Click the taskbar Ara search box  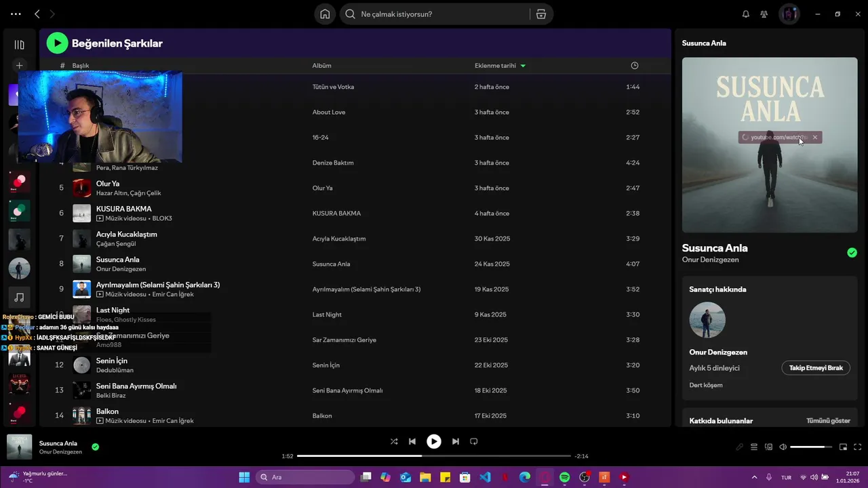[x=305, y=477]
